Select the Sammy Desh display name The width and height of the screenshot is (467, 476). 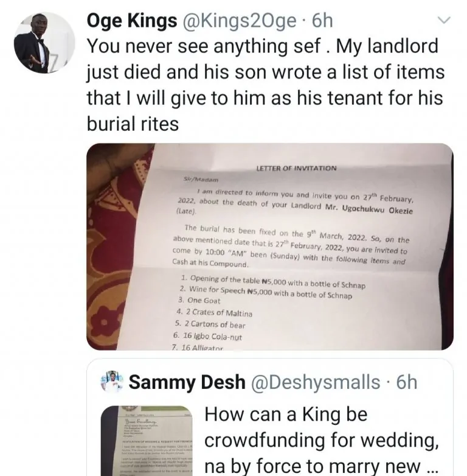click(187, 382)
